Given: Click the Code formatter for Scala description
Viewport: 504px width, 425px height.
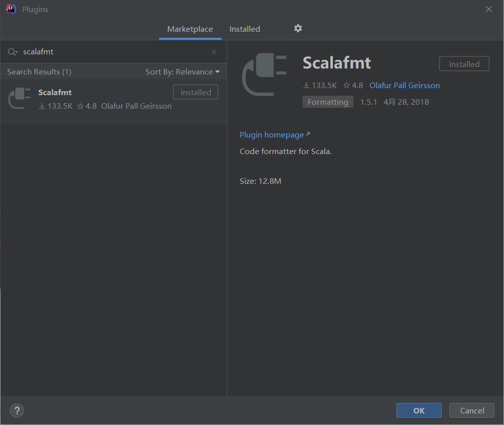Looking at the screenshot, I should click(x=285, y=152).
